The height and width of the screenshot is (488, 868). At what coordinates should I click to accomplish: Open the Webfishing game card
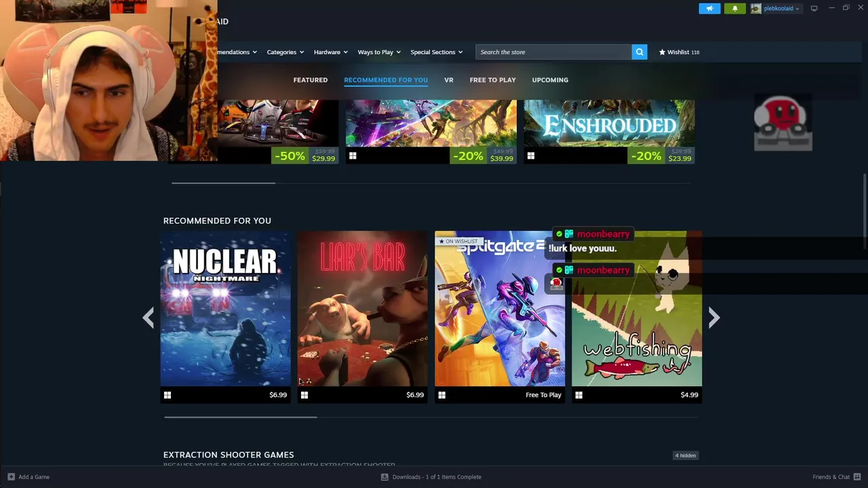637,317
